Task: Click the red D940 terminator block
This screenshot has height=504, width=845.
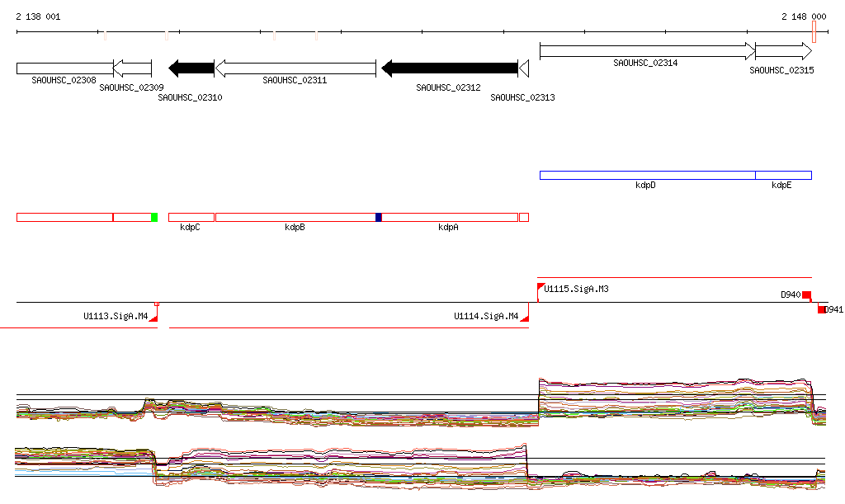Action: click(806, 295)
